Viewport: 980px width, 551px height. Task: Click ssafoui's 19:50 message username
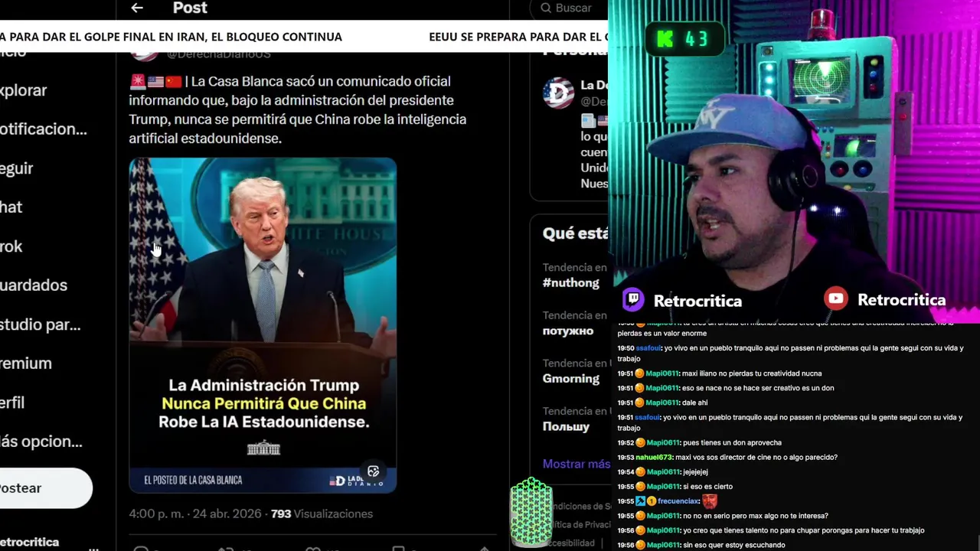(x=648, y=348)
